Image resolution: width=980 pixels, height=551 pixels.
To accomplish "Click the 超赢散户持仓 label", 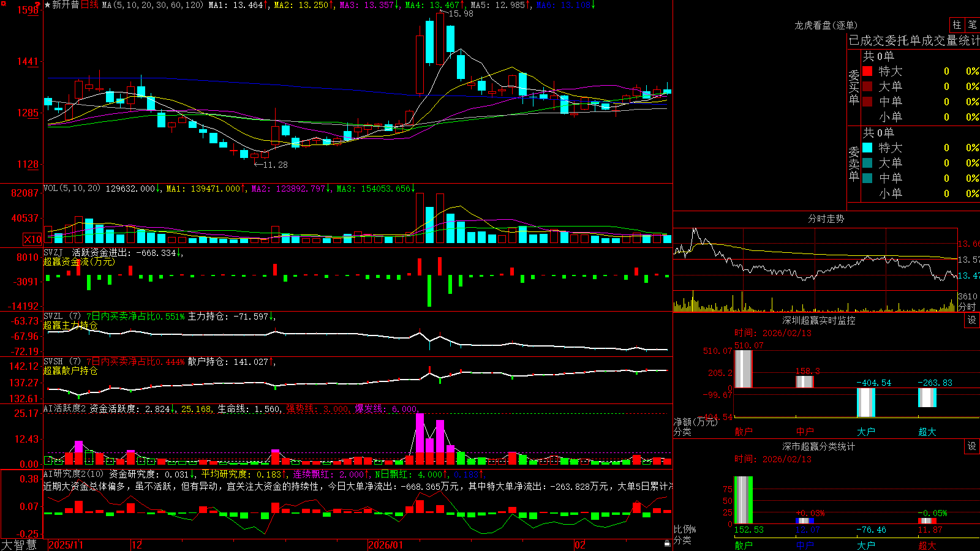I will point(70,371).
